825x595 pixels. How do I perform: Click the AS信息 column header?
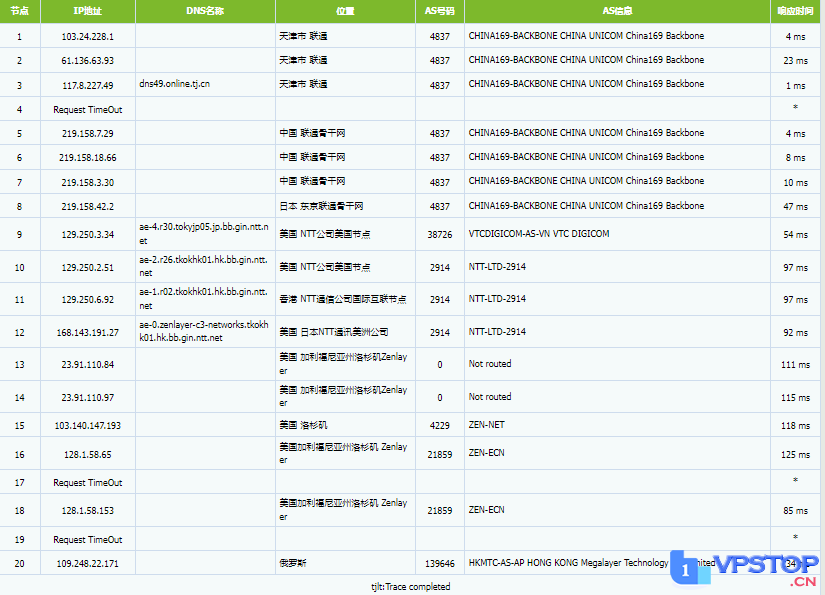[x=617, y=11]
